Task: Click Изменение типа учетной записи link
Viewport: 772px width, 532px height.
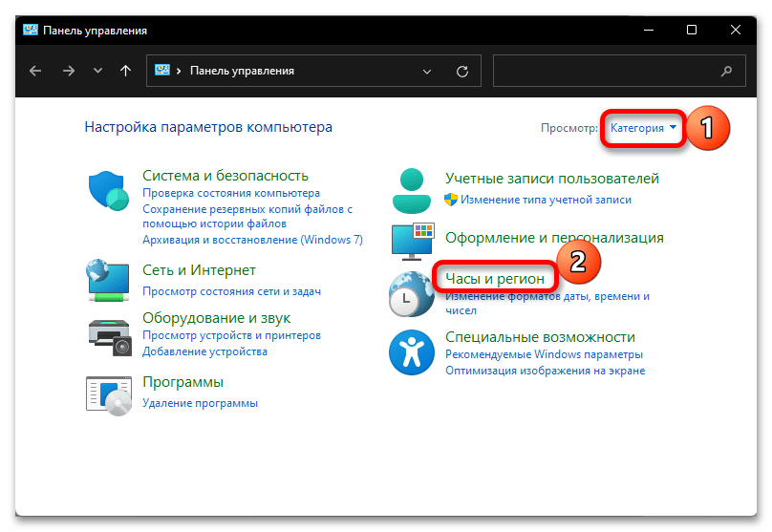Action: 546,200
